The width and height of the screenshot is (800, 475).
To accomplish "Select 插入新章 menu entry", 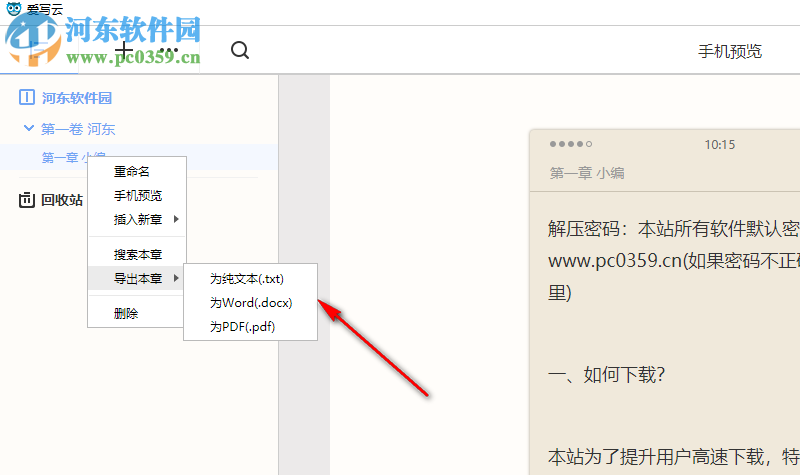I will (137, 219).
